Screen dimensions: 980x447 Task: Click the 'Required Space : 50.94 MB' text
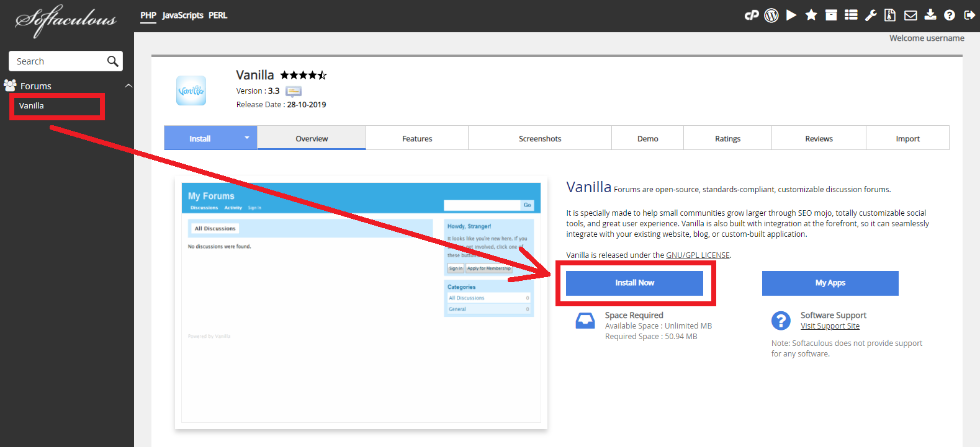[651, 337]
